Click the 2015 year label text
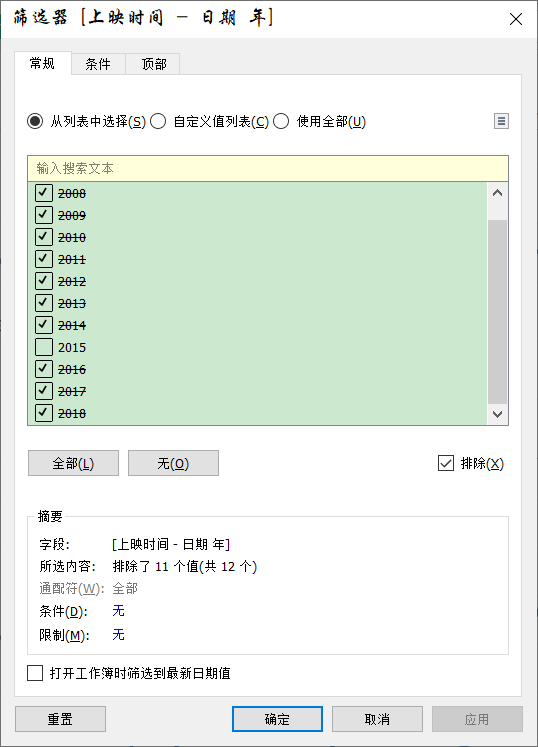Viewport: 538px width, 747px height. (72, 347)
